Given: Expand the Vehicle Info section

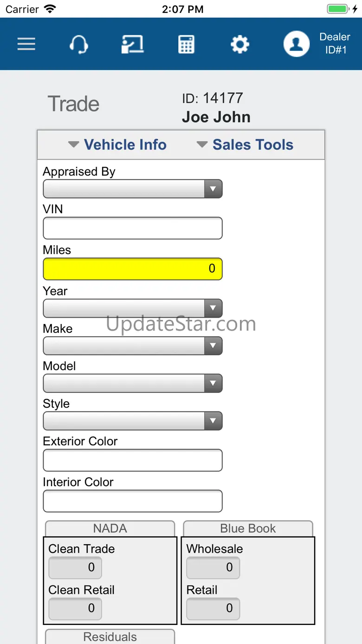Looking at the screenshot, I should point(117,145).
